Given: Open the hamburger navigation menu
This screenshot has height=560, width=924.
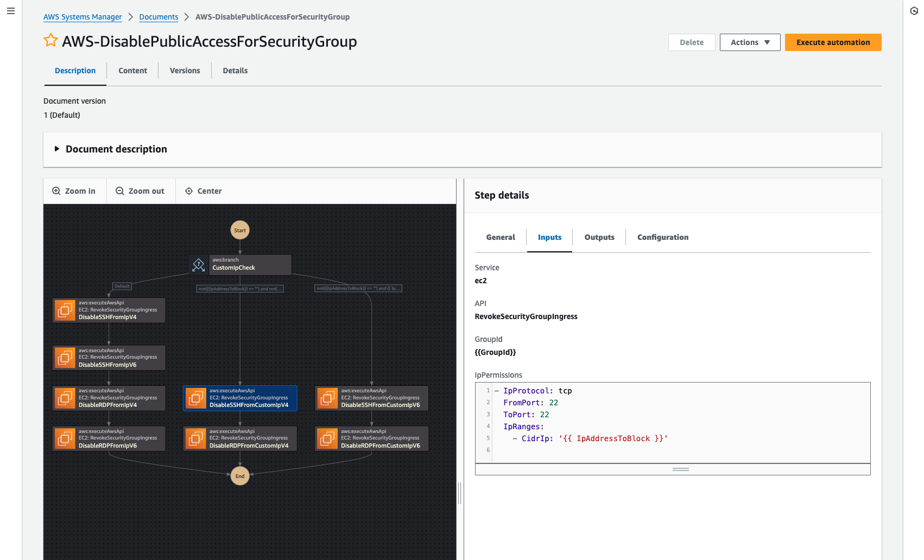Looking at the screenshot, I should point(11,11).
